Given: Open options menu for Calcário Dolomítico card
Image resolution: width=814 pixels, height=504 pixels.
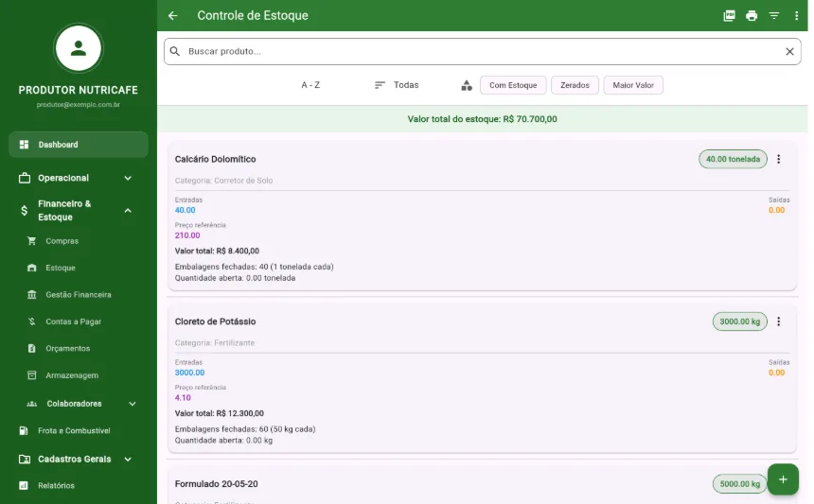Looking at the screenshot, I should (778, 159).
